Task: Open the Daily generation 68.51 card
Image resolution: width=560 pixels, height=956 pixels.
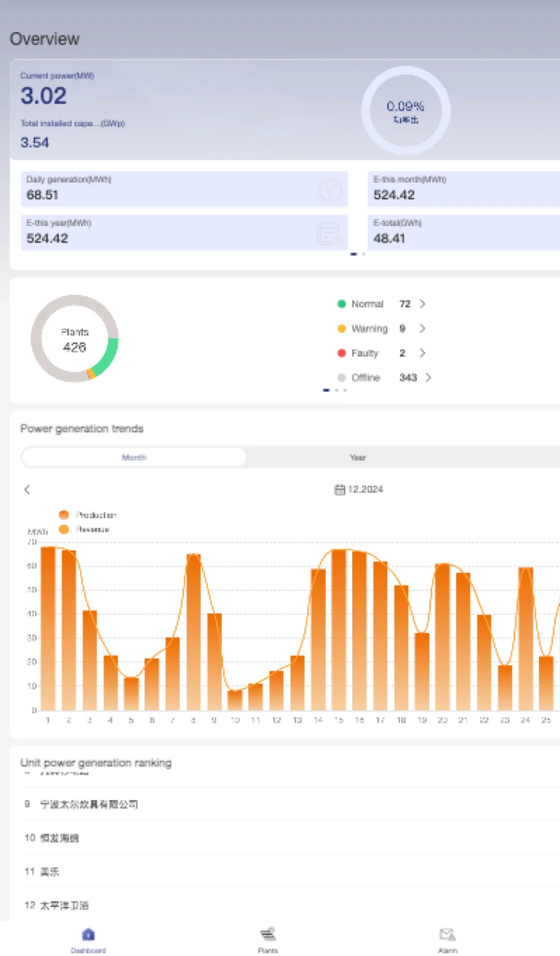Action: [184, 189]
